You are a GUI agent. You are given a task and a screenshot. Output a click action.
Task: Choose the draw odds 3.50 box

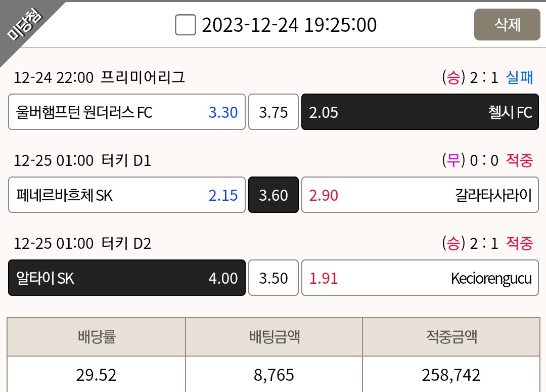(274, 278)
